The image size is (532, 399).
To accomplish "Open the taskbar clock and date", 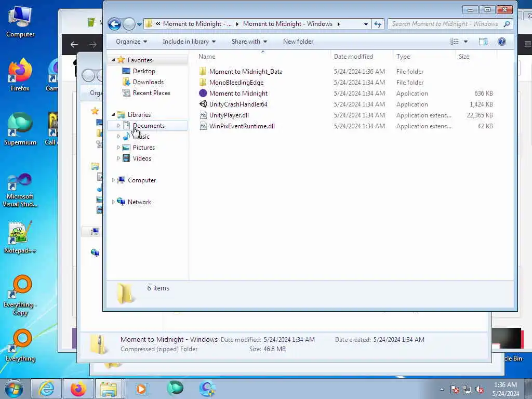I will (x=506, y=389).
